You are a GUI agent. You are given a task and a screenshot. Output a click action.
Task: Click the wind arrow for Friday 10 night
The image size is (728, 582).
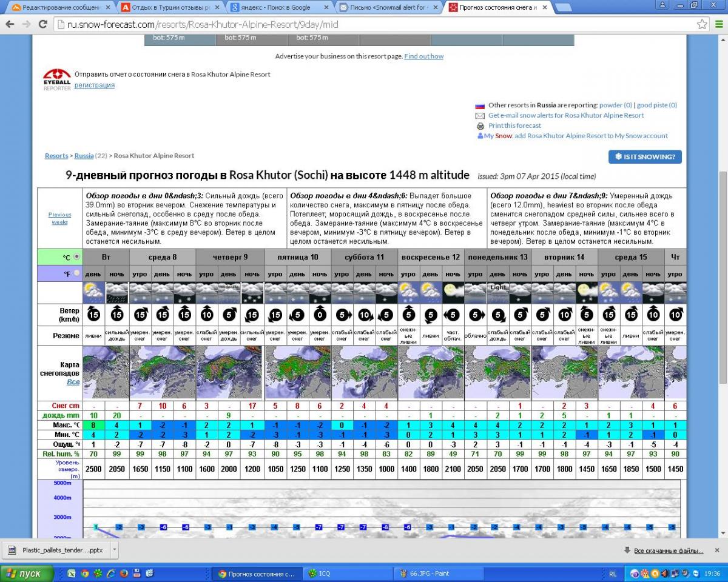(320, 315)
